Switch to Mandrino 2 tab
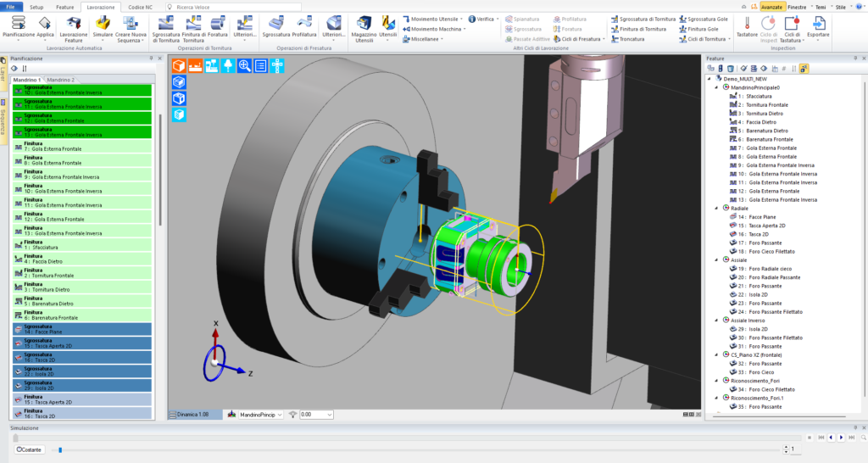The width and height of the screenshot is (868, 463). pos(60,80)
